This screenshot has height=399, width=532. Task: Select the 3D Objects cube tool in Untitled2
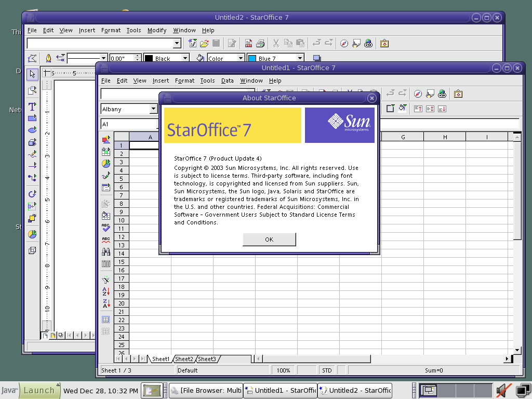32,142
